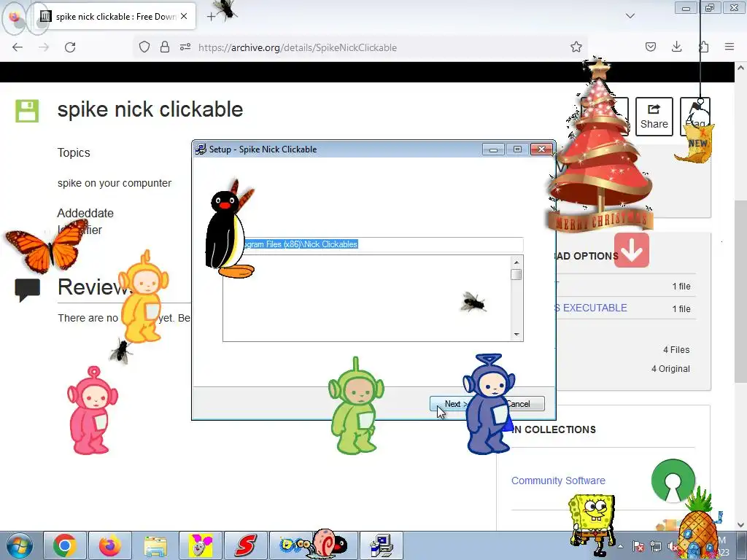This screenshot has width=747, height=560.
Task: Click the Addeddate label
Action: pos(85,213)
